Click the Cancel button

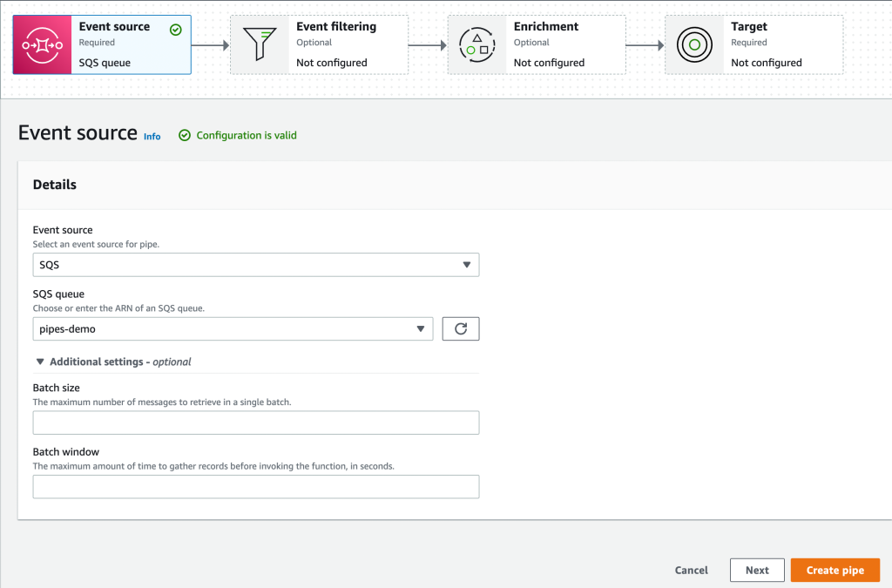point(691,570)
